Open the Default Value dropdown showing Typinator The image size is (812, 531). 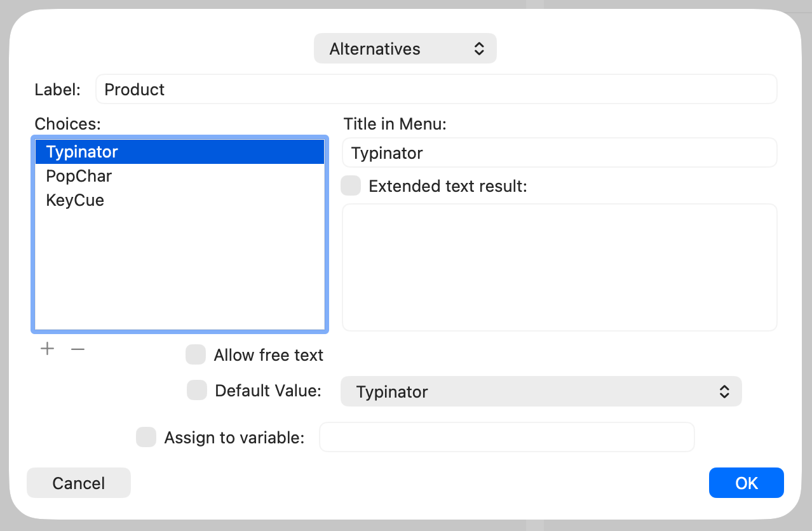[540, 391]
